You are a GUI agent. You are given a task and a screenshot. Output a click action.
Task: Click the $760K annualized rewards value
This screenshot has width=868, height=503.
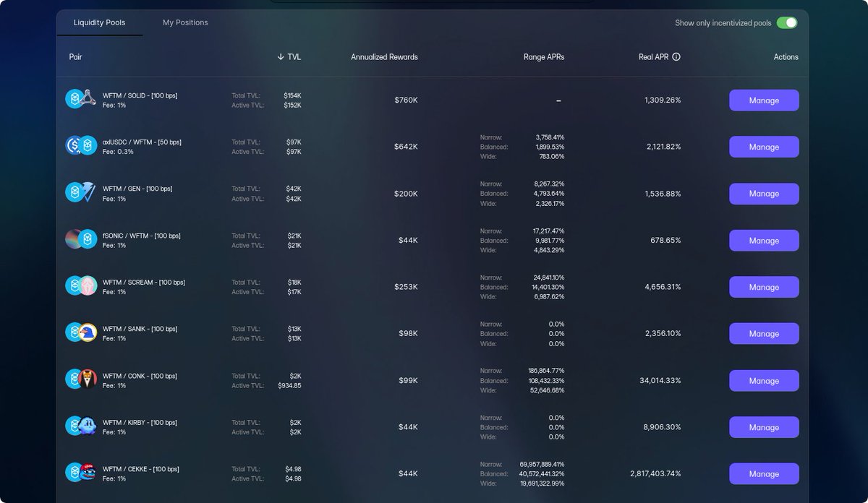406,100
